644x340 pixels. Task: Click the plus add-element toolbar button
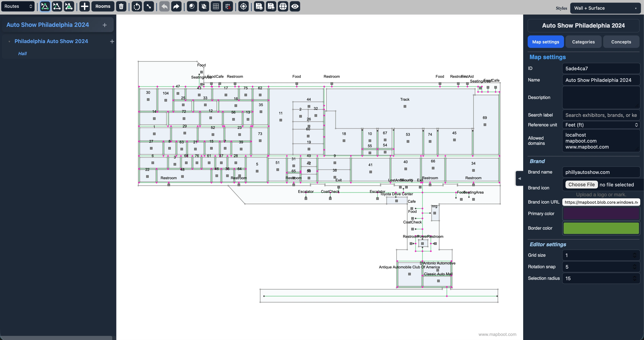pyautogui.click(x=84, y=6)
